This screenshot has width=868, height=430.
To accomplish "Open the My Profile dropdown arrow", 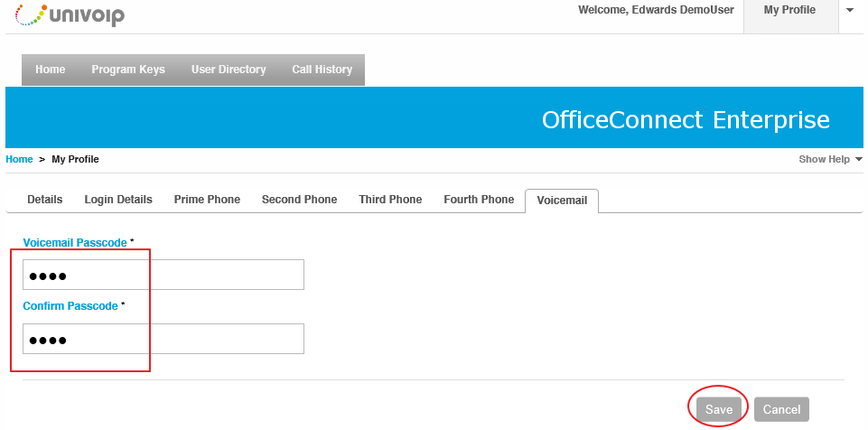I will pyautogui.click(x=850, y=11).
